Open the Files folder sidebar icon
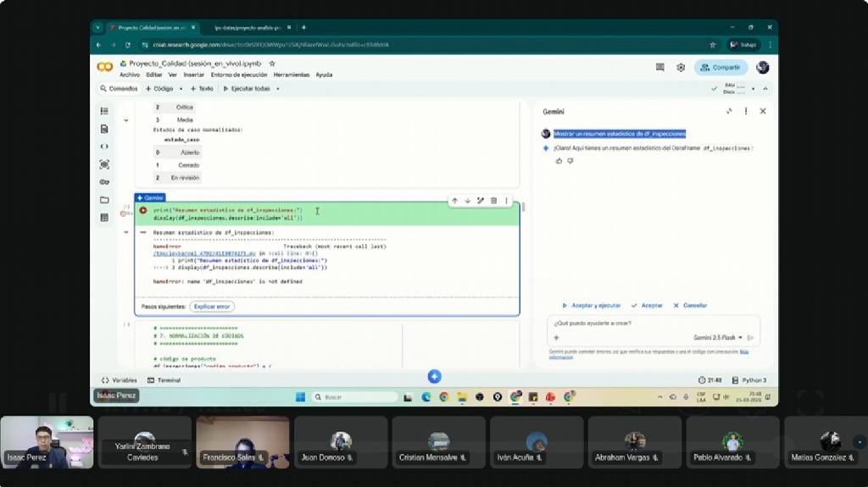868x487 pixels. [104, 200]
